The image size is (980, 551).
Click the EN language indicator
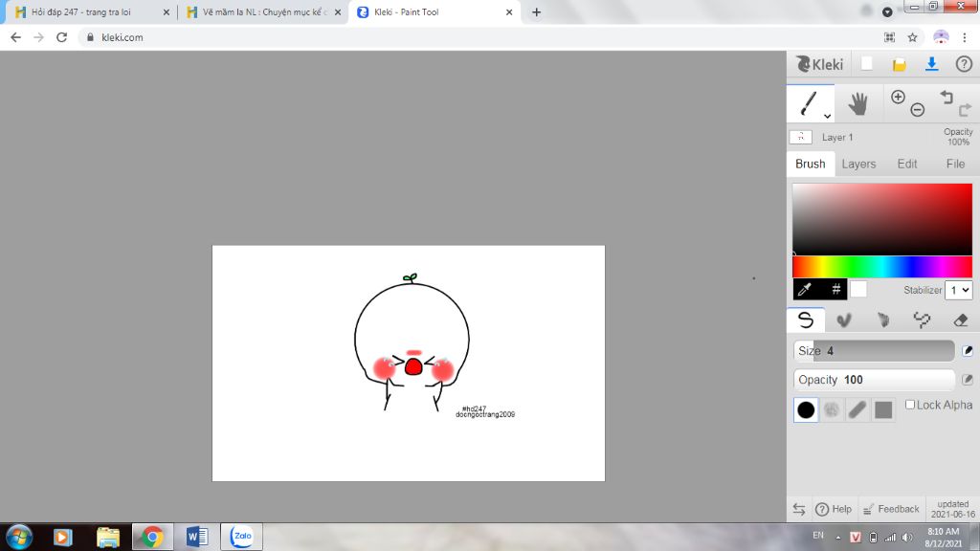[818, 536]
